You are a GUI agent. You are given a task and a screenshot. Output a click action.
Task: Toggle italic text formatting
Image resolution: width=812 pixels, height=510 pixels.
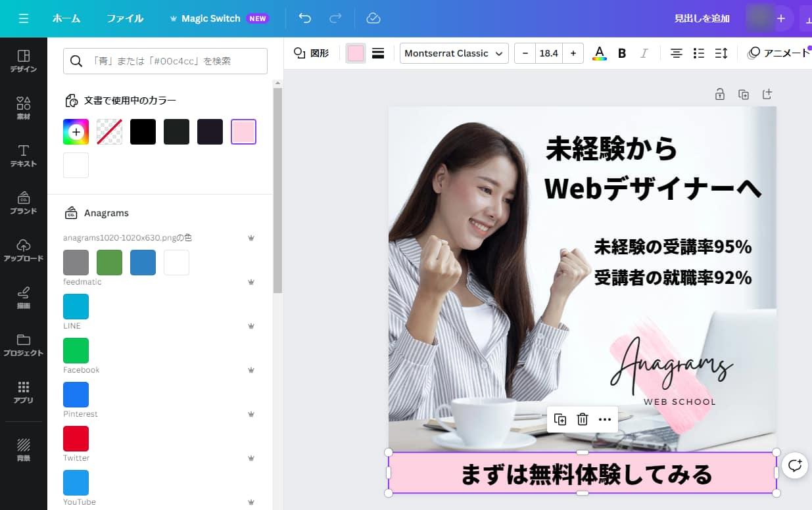pos(644,53)
